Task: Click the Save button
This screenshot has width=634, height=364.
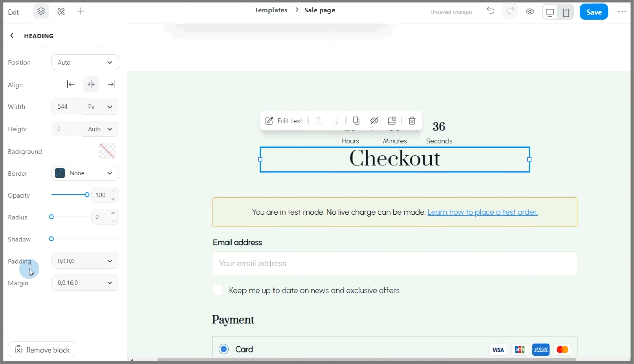Action: pos(594,12)
